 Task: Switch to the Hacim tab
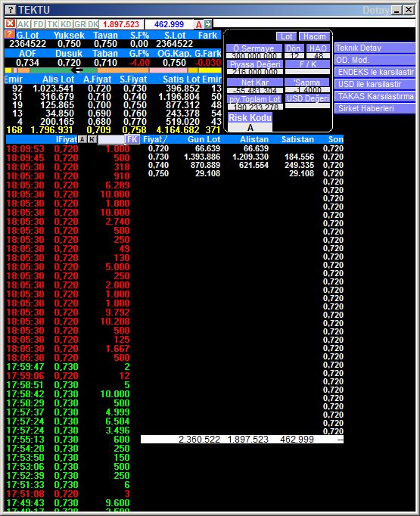tap(314, 36)
